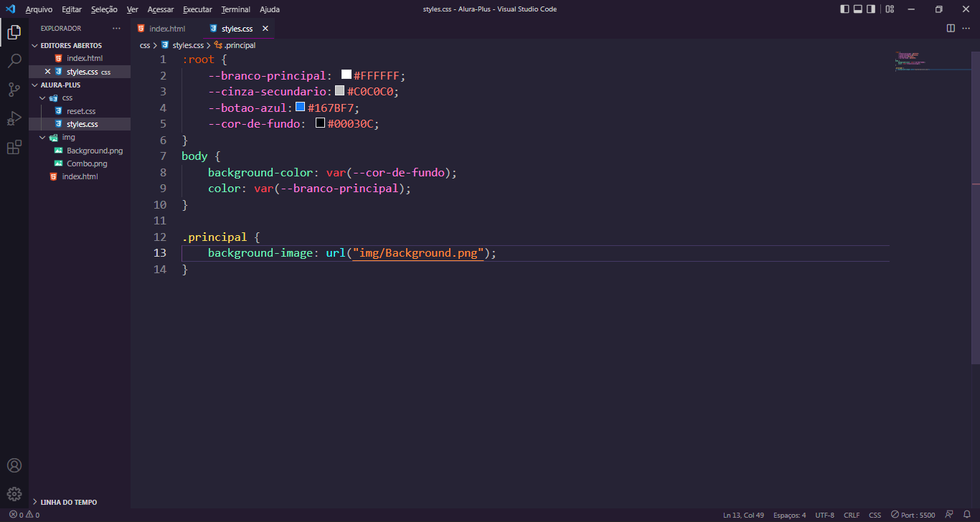Toggle the primary sidebar layout icon

844,9
